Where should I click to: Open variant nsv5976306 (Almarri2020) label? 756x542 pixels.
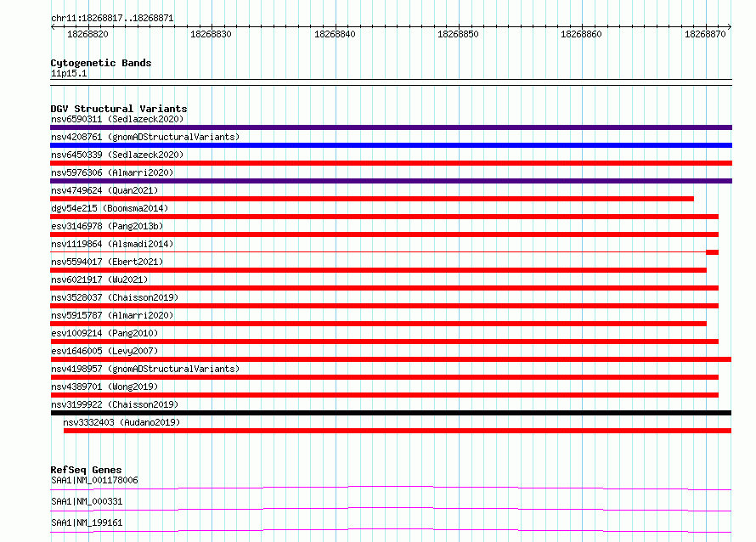(x=112, y=172)
